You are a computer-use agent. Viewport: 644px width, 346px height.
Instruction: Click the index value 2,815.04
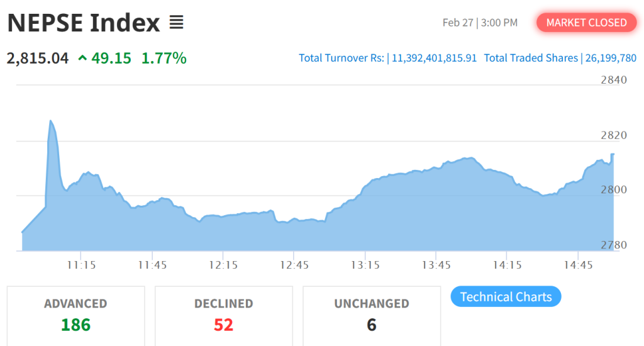coord(37,59)
